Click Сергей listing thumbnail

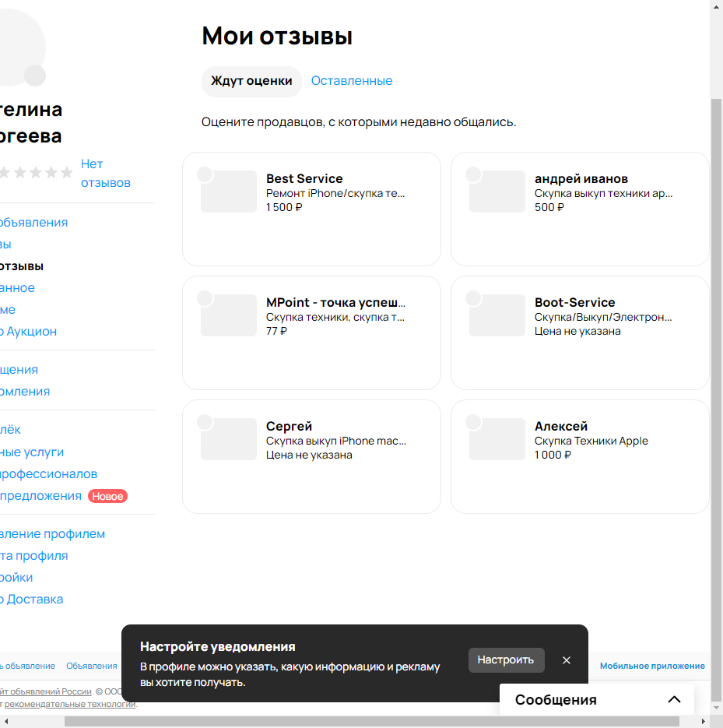(x=228, y=439)
